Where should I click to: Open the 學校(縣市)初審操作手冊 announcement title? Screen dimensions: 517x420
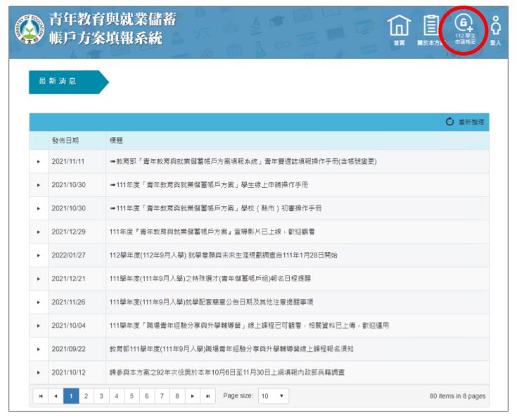[x=215, y=208]
